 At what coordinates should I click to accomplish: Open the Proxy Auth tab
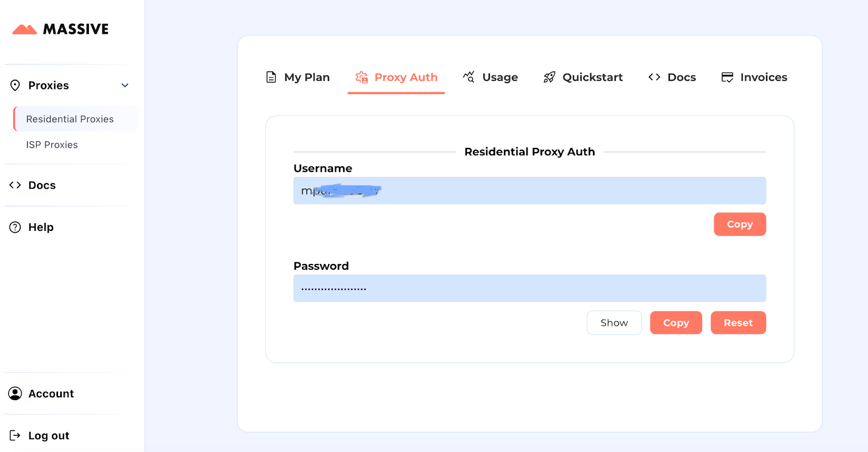(x=396, y=78)
